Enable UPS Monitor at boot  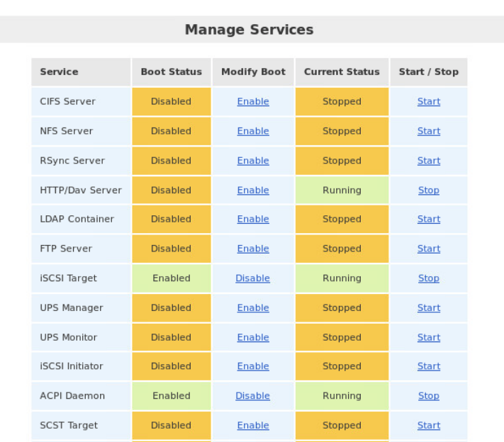tap(253, 338)
